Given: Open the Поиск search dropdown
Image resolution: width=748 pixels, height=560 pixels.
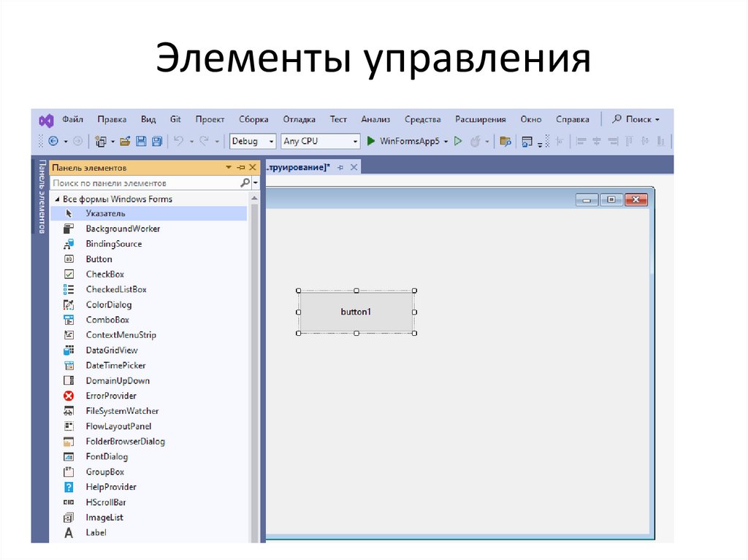Looking at the screenshot, I should [636, 119].
